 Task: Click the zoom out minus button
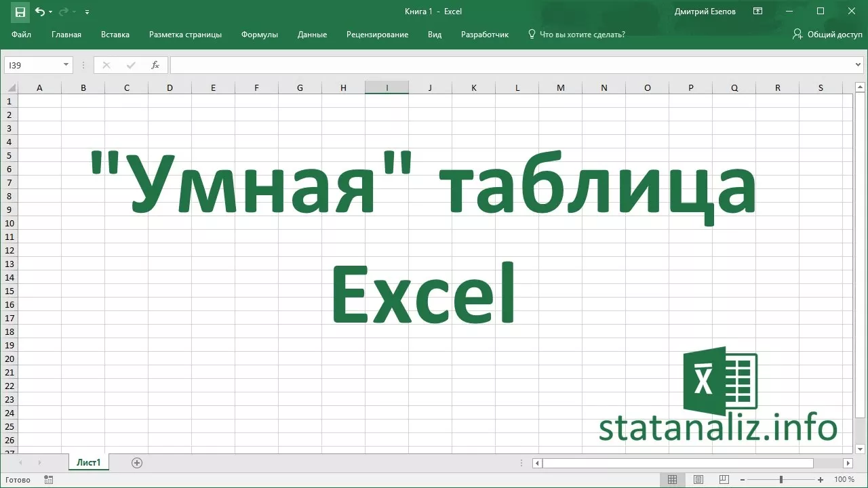[743, 480]
